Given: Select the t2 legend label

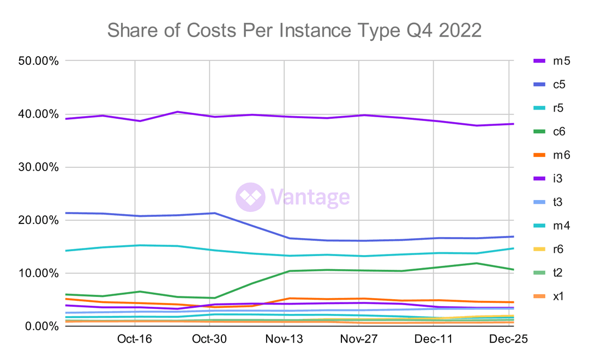Looking at the screenshot, I should (558, 273).
